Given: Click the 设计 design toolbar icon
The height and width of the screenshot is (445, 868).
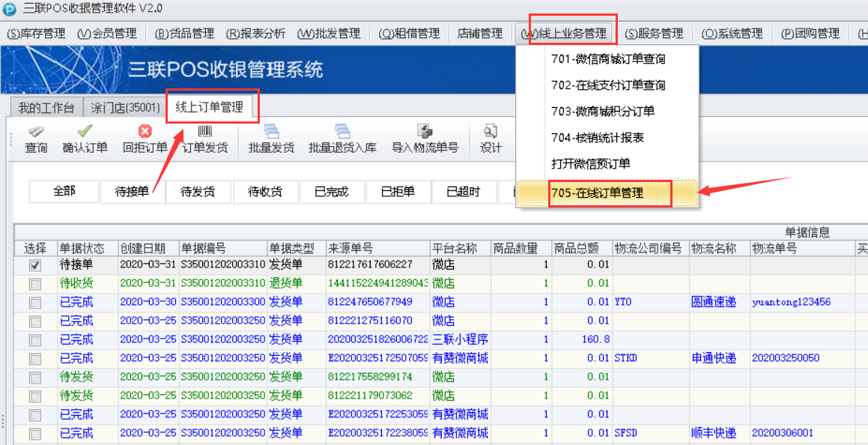Looking at the screenshot, I should (x=491, y=133).
